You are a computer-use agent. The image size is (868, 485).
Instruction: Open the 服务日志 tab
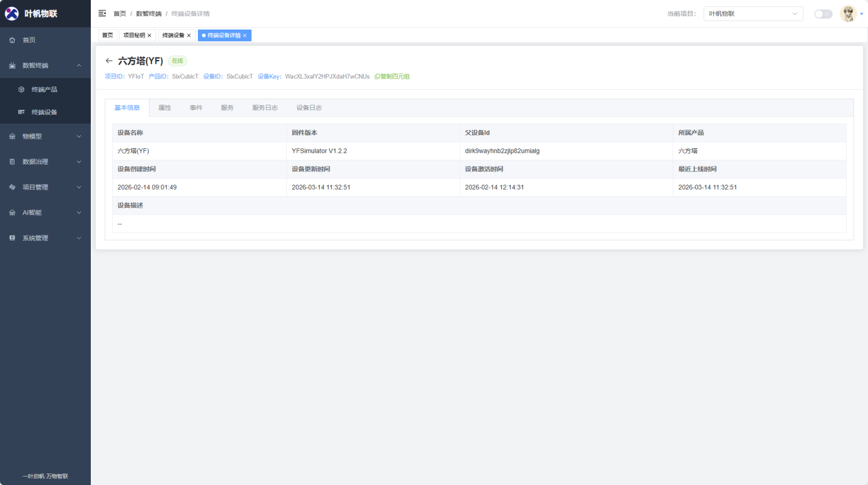265,108
